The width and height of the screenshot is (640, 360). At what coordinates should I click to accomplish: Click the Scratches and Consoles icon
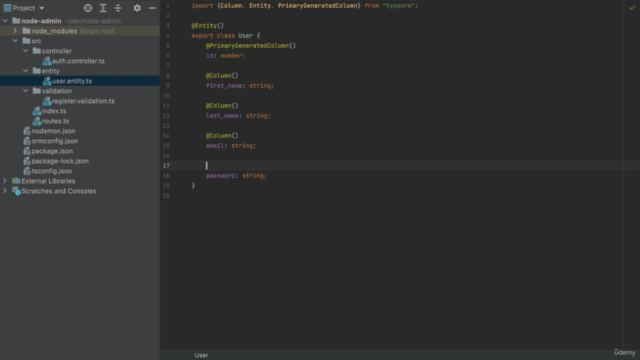pos(16,191)
